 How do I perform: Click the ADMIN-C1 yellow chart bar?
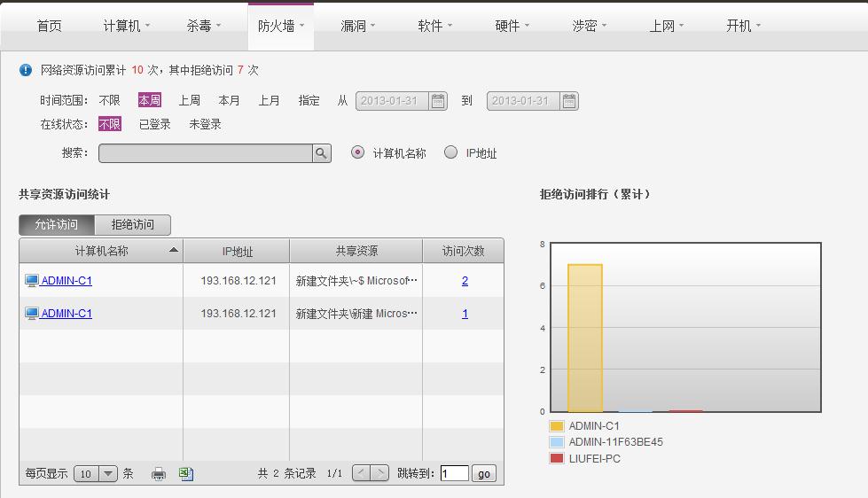pyautogui.click(x=585, y=338)
